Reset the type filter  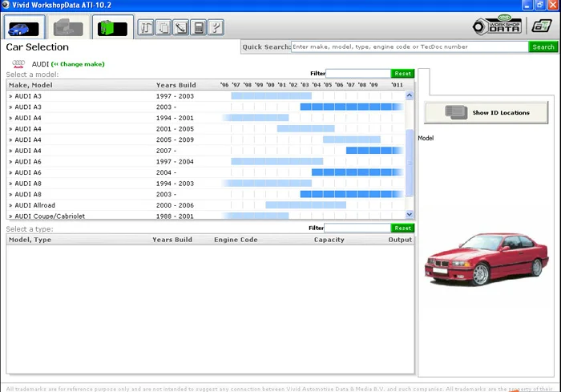point(402,228)
